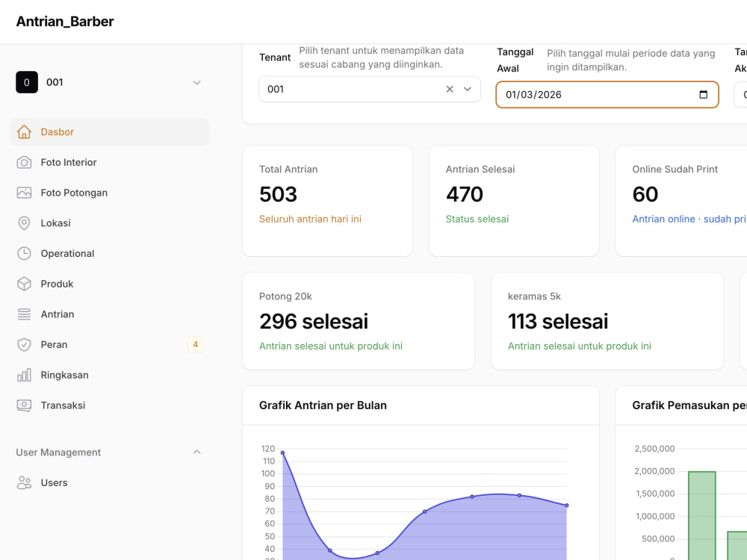Open the Antrian sidebar link
The image size is (747, 560).
click(x=110, y=314)
